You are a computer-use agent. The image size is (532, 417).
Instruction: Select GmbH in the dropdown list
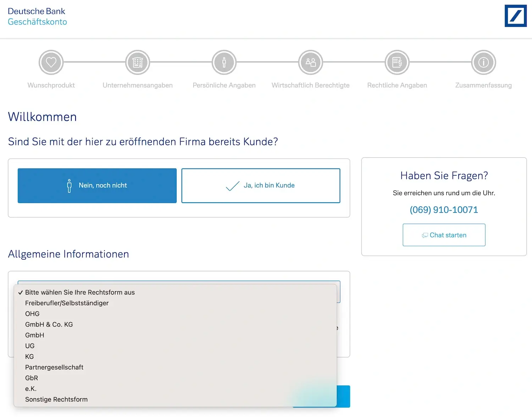[175, 335]
